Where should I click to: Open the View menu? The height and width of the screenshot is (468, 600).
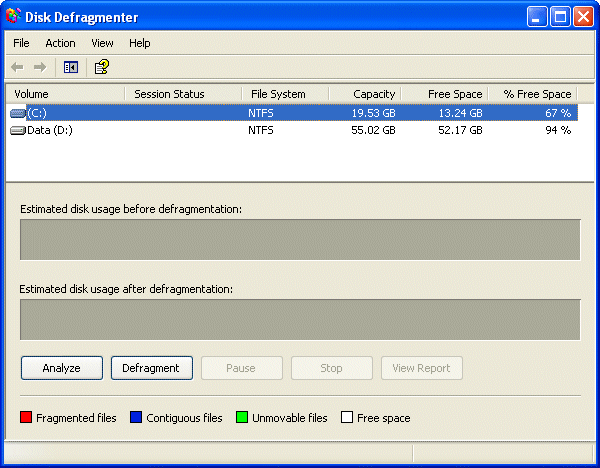pyautogui.click(x=102, y=43)
